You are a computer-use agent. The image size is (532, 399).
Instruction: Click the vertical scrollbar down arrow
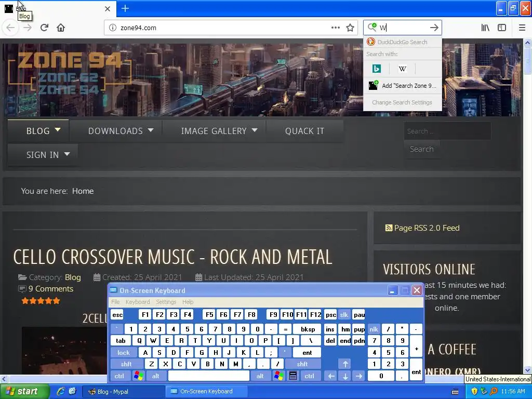[527, 370]
